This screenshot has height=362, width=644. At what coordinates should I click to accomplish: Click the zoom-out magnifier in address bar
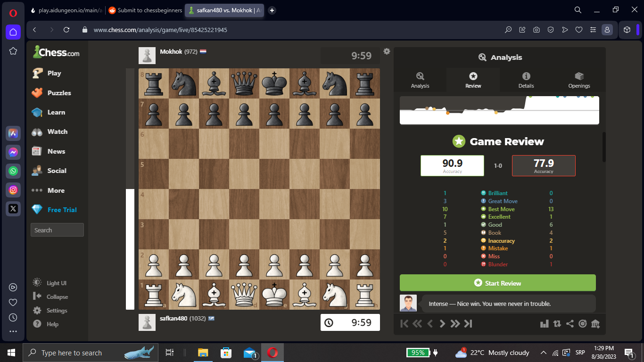[508, 30]
